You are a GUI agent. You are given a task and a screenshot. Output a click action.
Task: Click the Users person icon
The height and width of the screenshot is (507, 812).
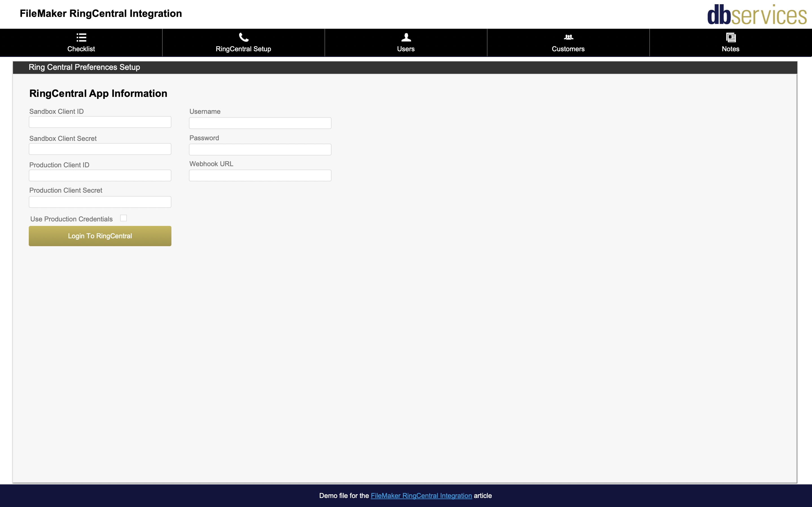point(406,37)
